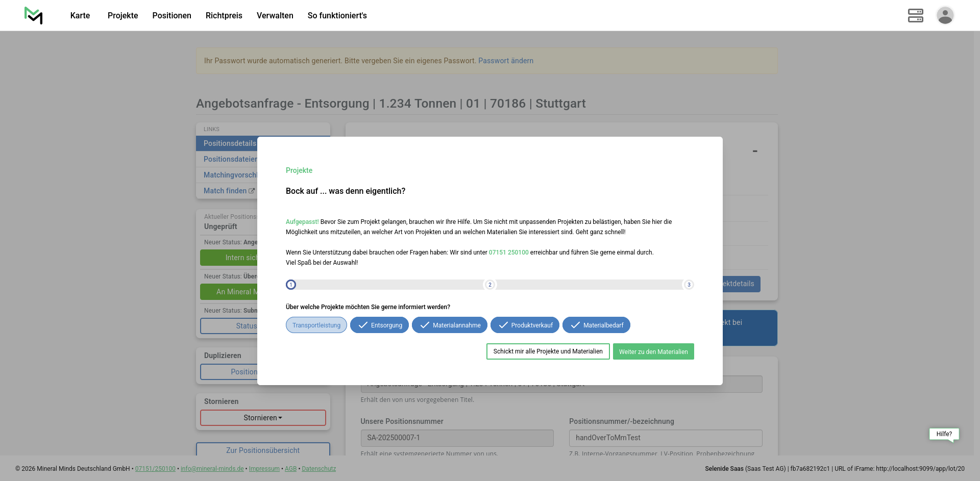Open the Projekte menu

[x=122, y=15]
